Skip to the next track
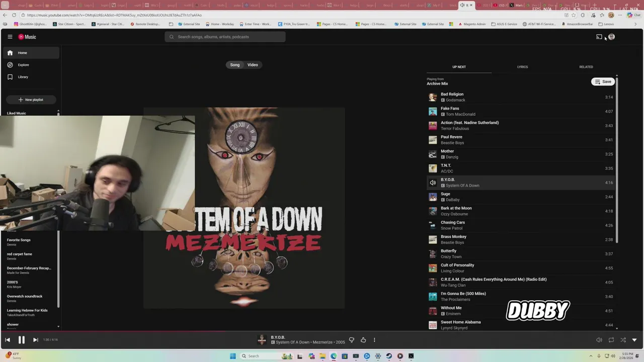This screenshot has width=644, height=362. coord(35,340)
